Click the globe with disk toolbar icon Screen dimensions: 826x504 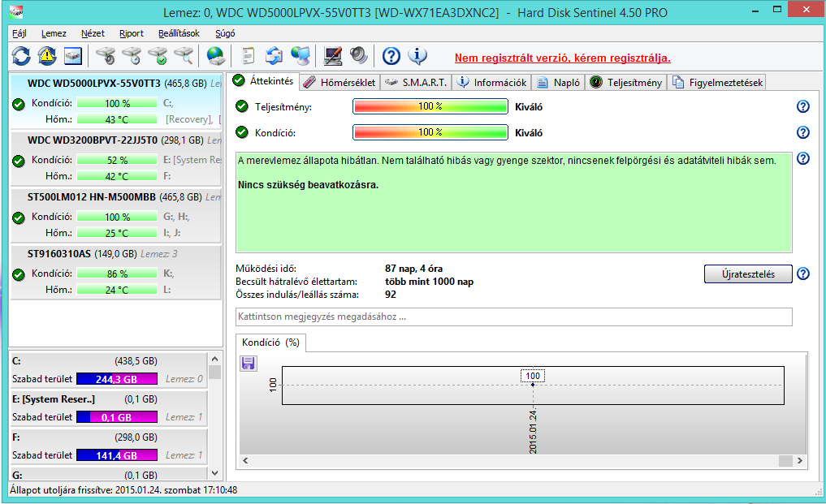tap(215, 56)
